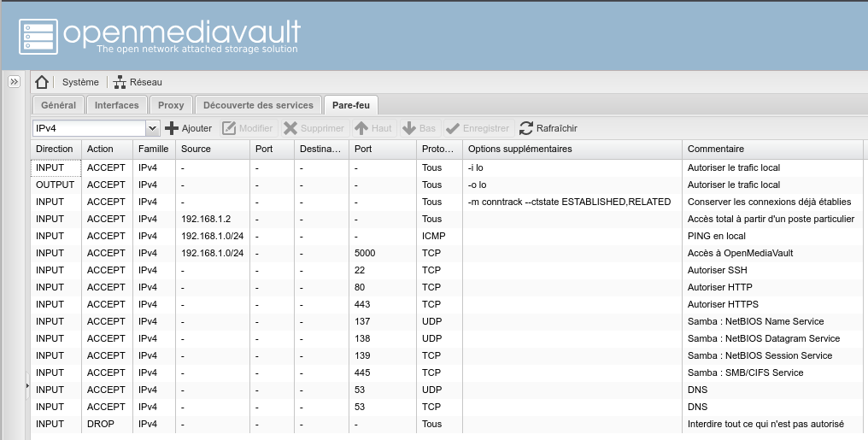This screenshot has height=440, width=868.
Task: Click the Rafraîchir refresh icon
Action: point(526,128)
